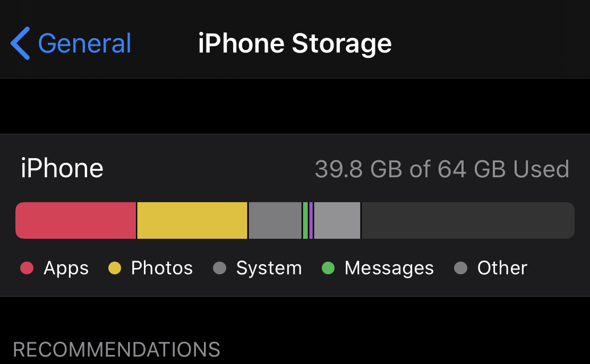The image size is (590, 364).
Task: Click the yellow Photos legend dot
Action: click(115, 268)
